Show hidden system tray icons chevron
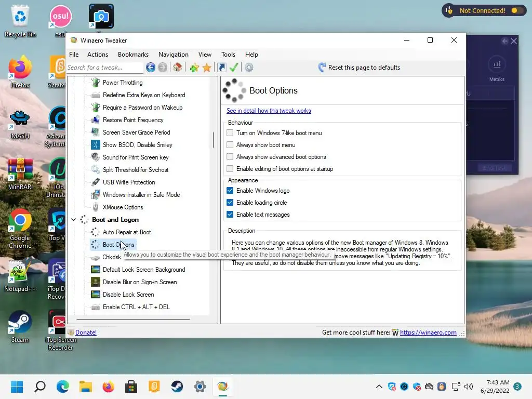Screen dimensions: 532x399 point(379,387)
